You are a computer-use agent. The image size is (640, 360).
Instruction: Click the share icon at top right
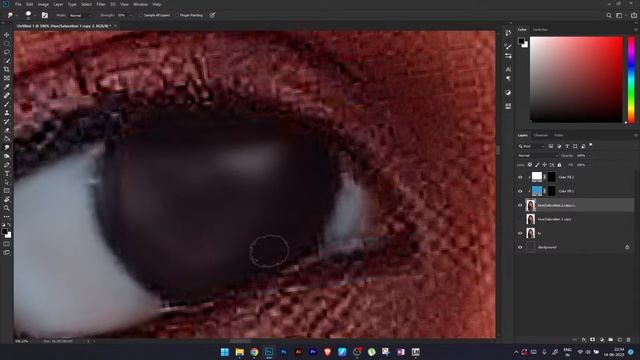[x=634, y=15]
